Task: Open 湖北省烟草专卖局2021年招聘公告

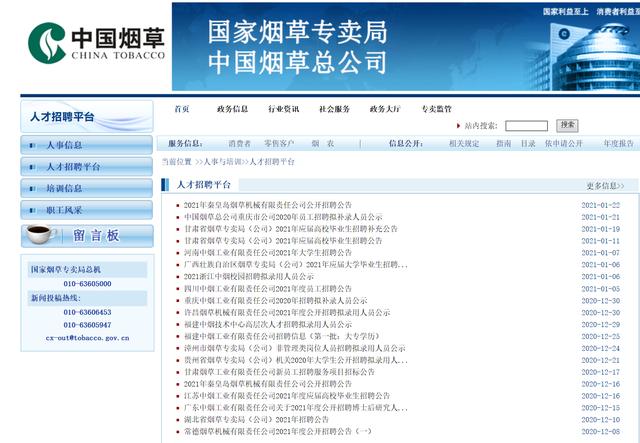Action: (x=256, y=419)
